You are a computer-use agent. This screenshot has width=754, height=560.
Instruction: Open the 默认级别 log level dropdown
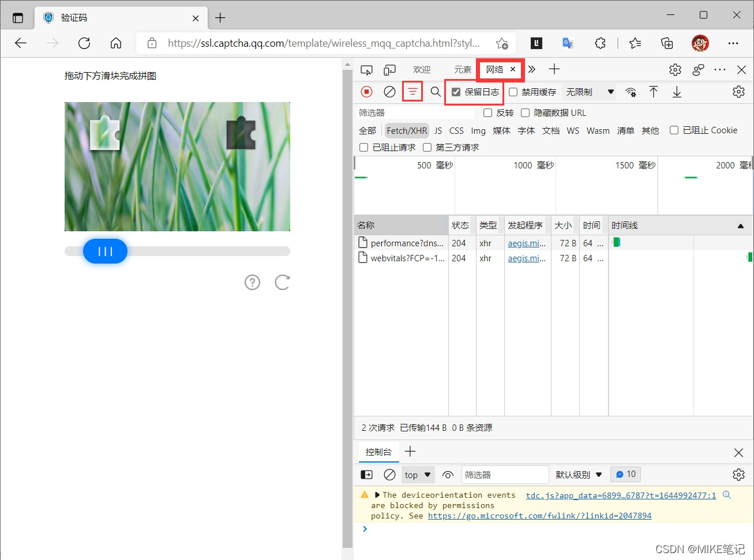[x=579, y=475]
